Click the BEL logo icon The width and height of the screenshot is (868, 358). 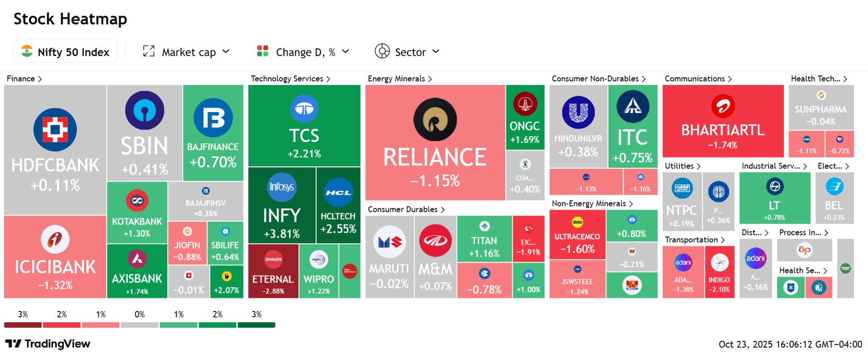pos(834,186)
